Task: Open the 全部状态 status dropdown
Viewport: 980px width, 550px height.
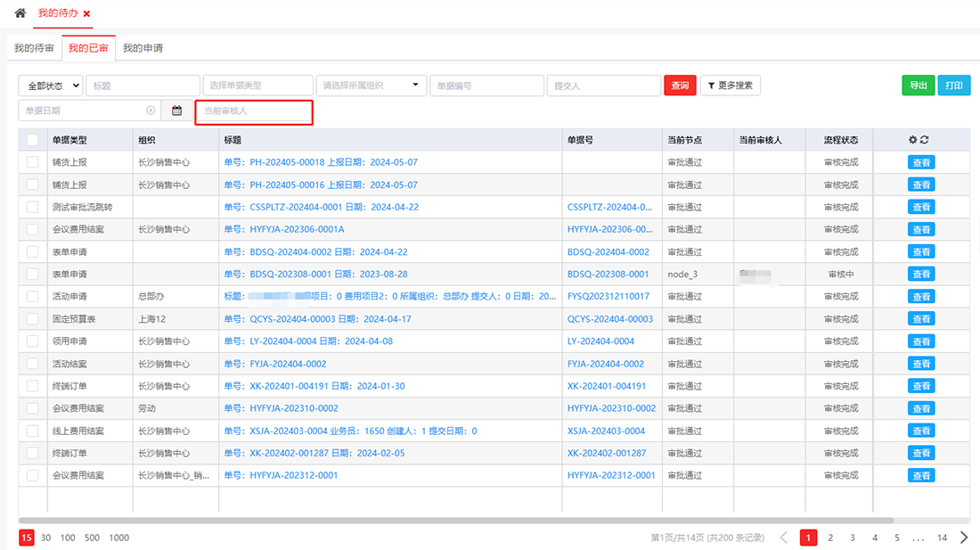Action: point(51,86)
